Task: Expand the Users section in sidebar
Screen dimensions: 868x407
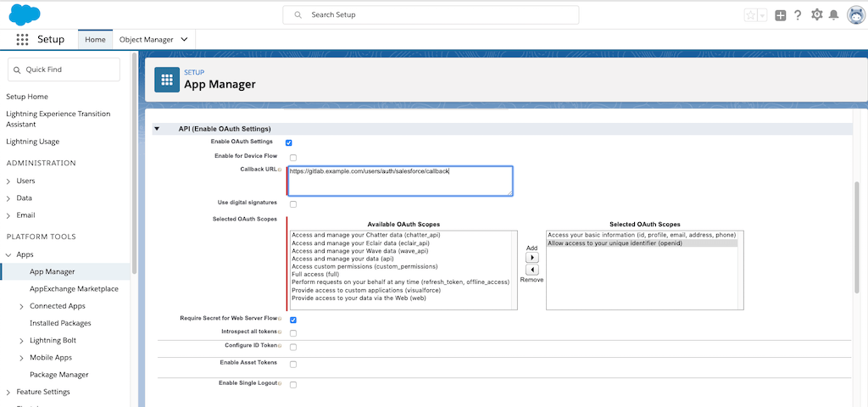Action: (x=8, y=181)
